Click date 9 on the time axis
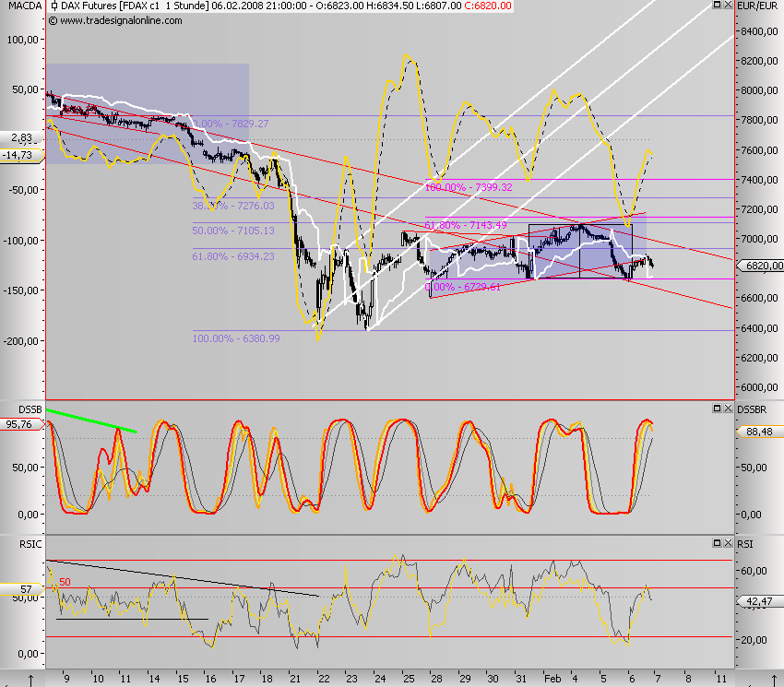Screen dimensions: 784x687 (x=66, y=679)
